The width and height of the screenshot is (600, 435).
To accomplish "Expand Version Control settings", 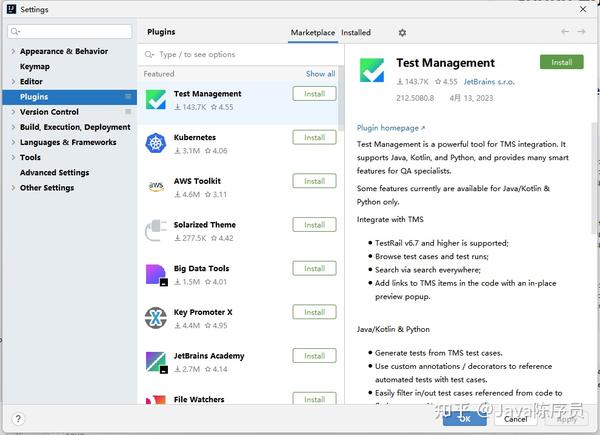I will [x=13, y=112].
